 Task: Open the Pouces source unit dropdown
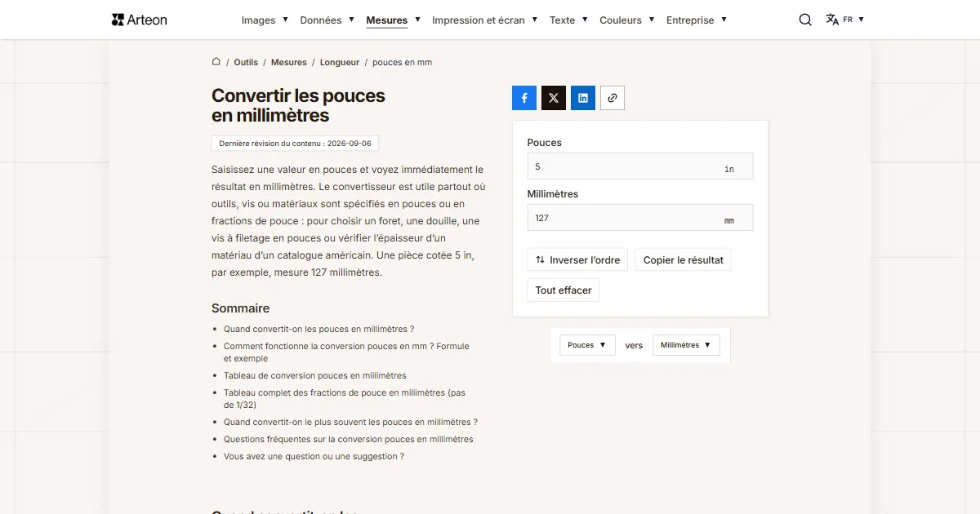587,345
